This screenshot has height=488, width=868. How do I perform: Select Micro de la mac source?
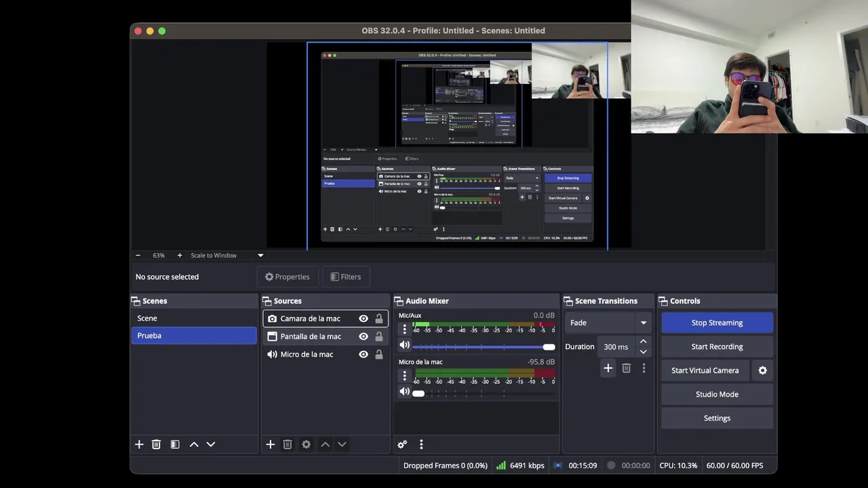coord(325,354)
